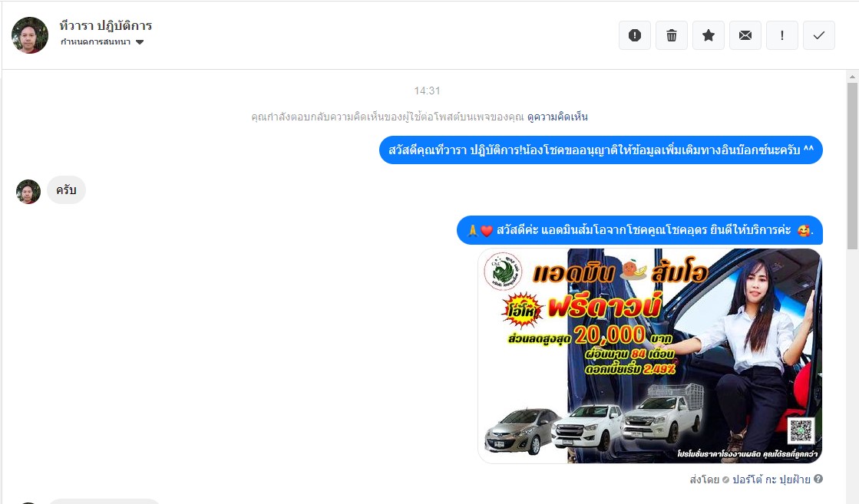The width and height of the screenshot is (859, 504).
Task: Open ทีวารา ปฏิบัติการ profile picture in header
Action: [30, 35]
